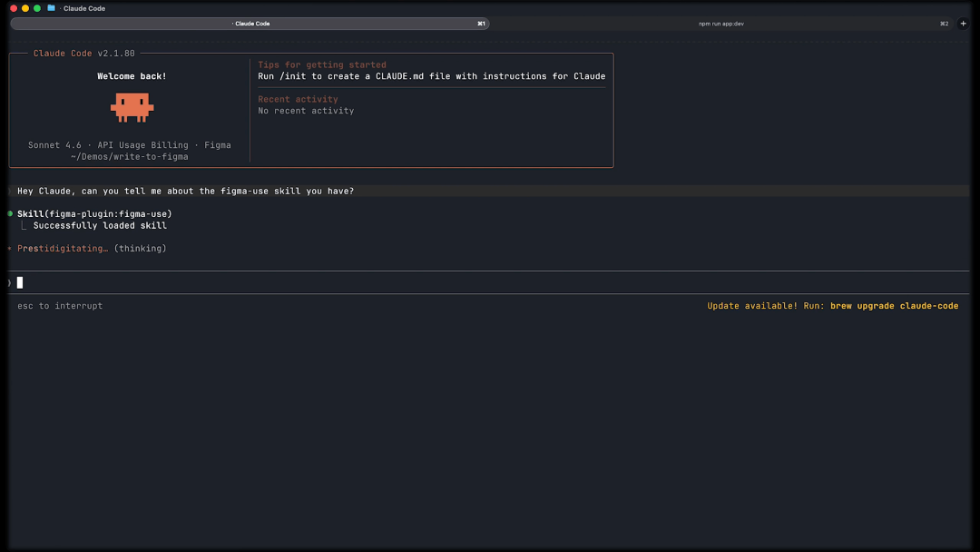This screenshot has width=980, height=552.
Task: Maximize the window with the green button
Action: (37, 8)
